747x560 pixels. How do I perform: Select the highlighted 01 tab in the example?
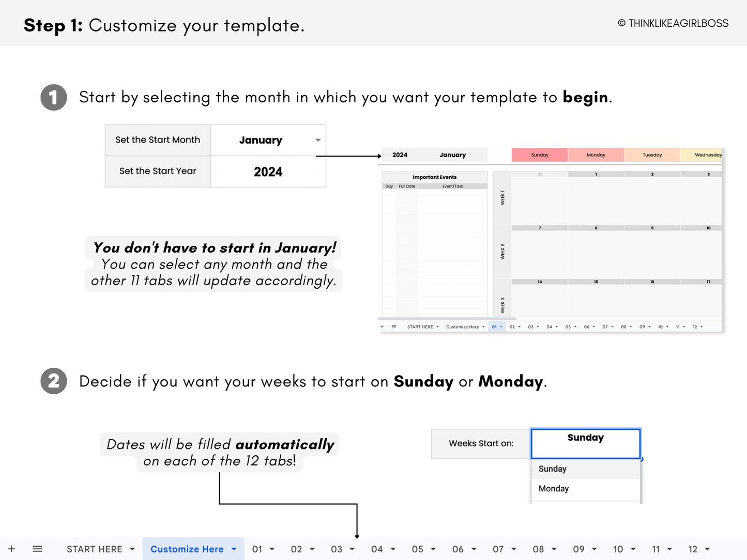point(495,326)
